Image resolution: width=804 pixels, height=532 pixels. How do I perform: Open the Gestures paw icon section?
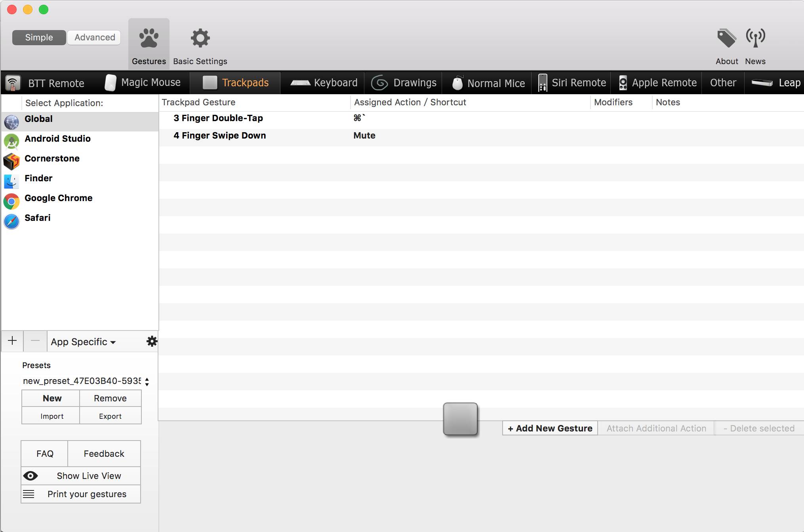coord(149,39)
